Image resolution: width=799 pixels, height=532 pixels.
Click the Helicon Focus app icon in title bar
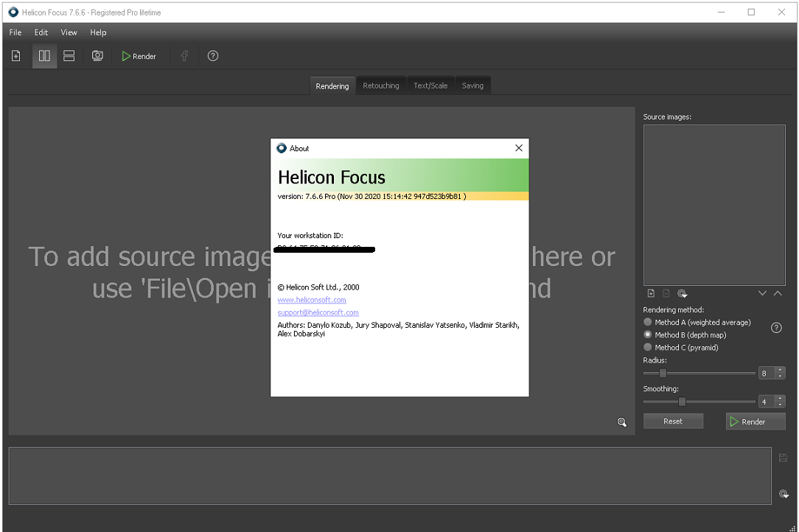point(13,13)
